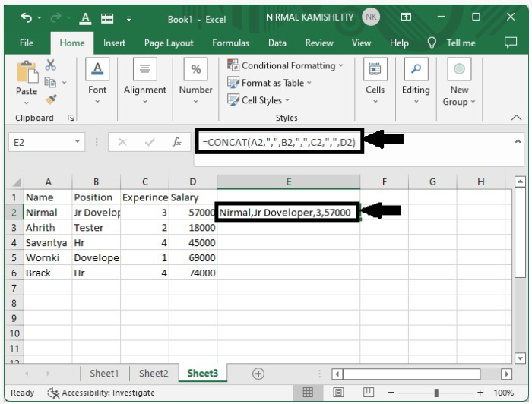Click the Insert Function fx icon
532x404 pixels.
177,141
